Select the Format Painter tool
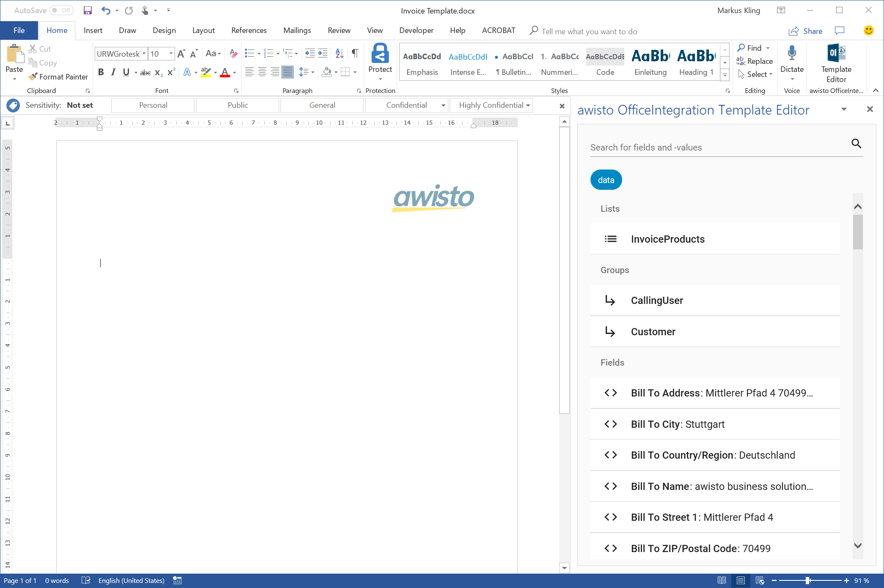The image size is (884, 588). coord(58,77)
